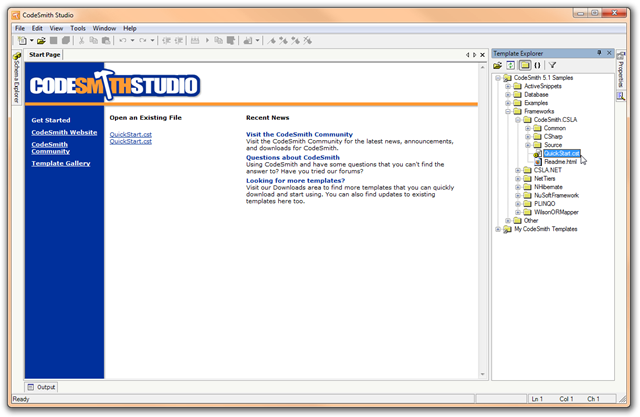Expand the NetTiers folder

point(518,179)
